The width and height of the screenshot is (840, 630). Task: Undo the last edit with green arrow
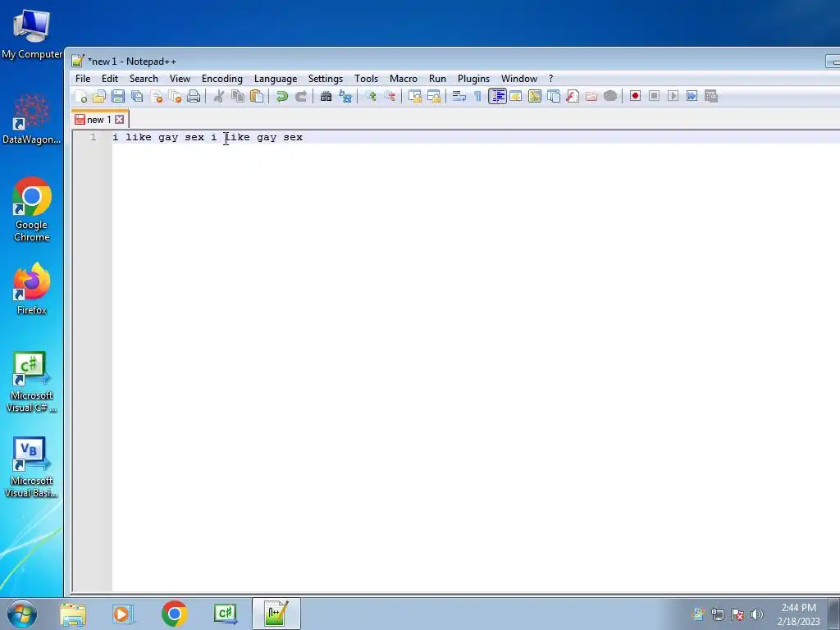pos(282,97)
